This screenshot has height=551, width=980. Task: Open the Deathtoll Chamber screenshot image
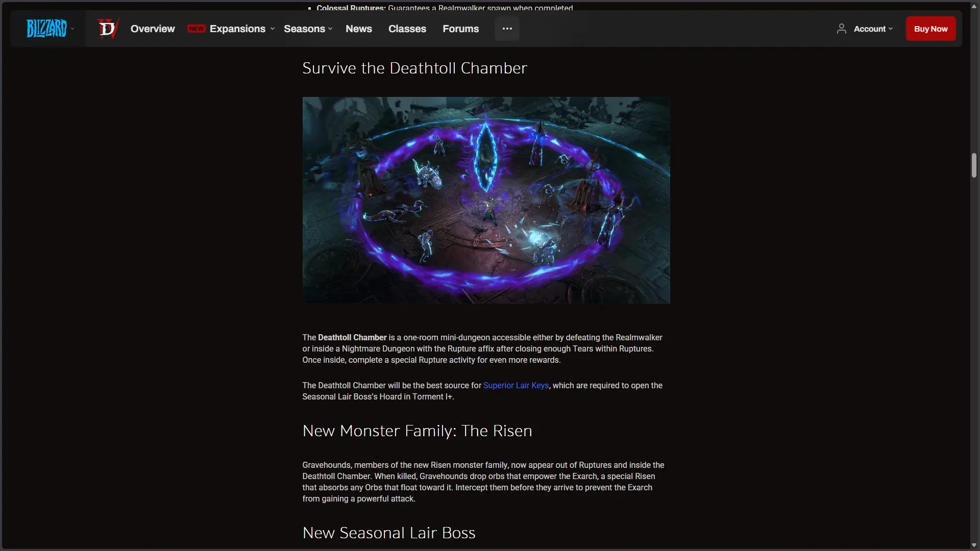click(x=486, y=200)
